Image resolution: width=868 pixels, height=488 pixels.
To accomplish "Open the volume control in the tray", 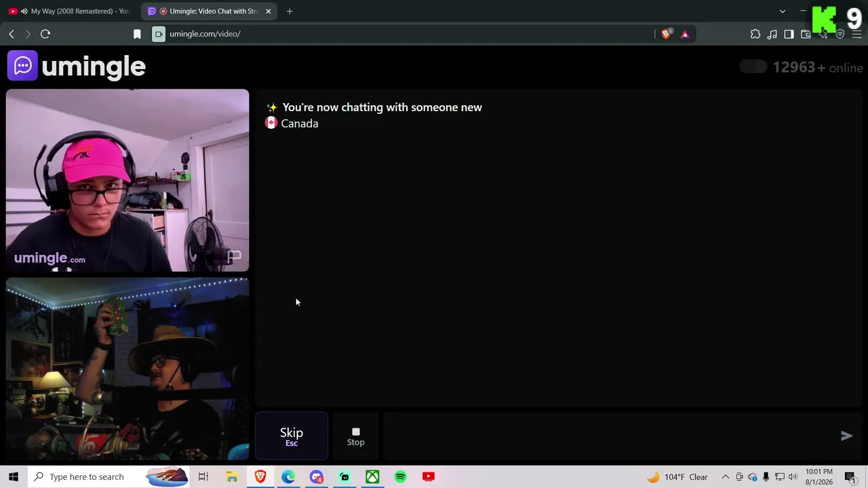I will click(793, 476).
